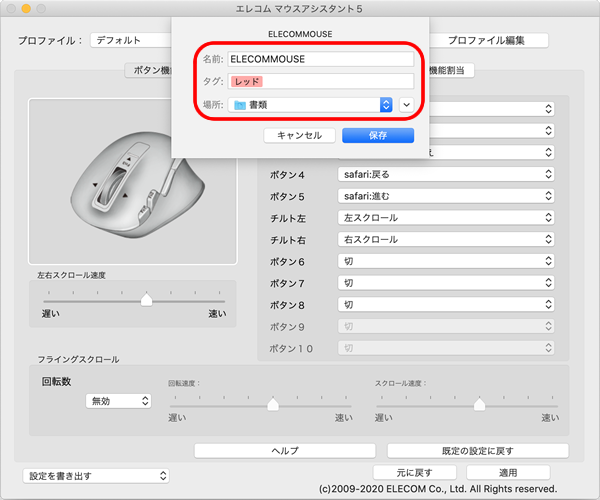Open the 設定を書き出す dropdown
600x500 pixels.
click(x=96, y=476)
